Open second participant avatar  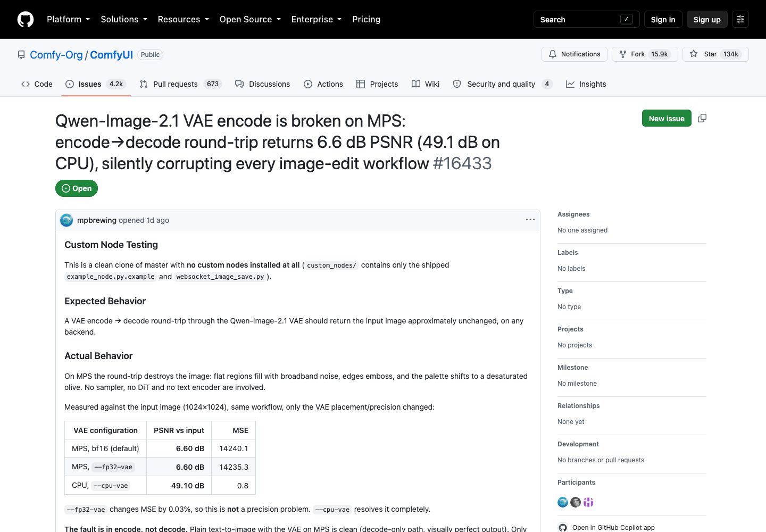coord(576,502)
